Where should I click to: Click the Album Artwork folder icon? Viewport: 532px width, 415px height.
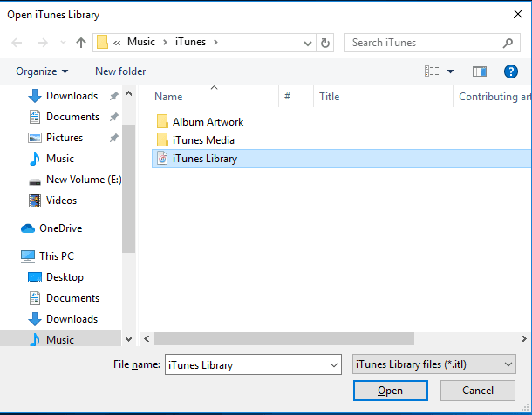click(162, 122)
